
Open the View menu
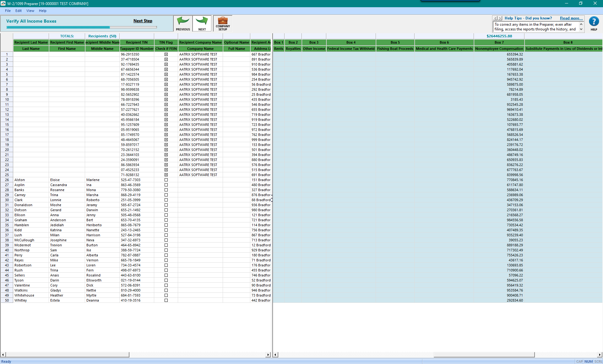(x=30, y=11)
